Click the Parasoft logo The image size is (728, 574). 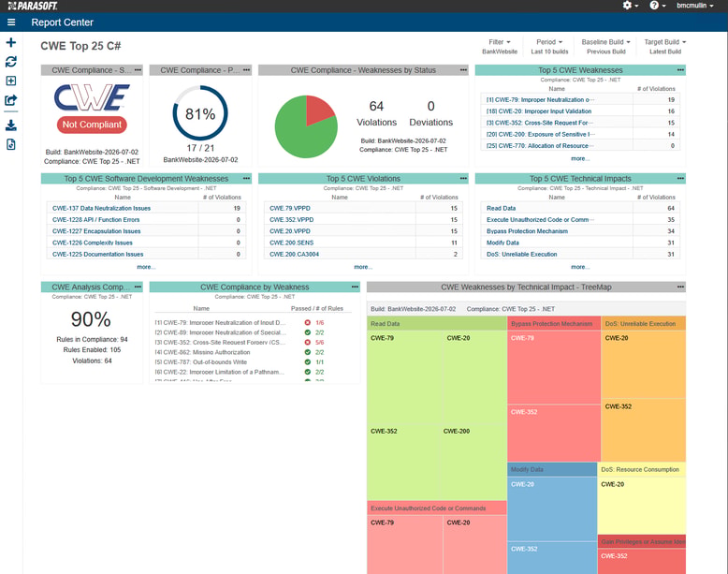pos(33,6)
